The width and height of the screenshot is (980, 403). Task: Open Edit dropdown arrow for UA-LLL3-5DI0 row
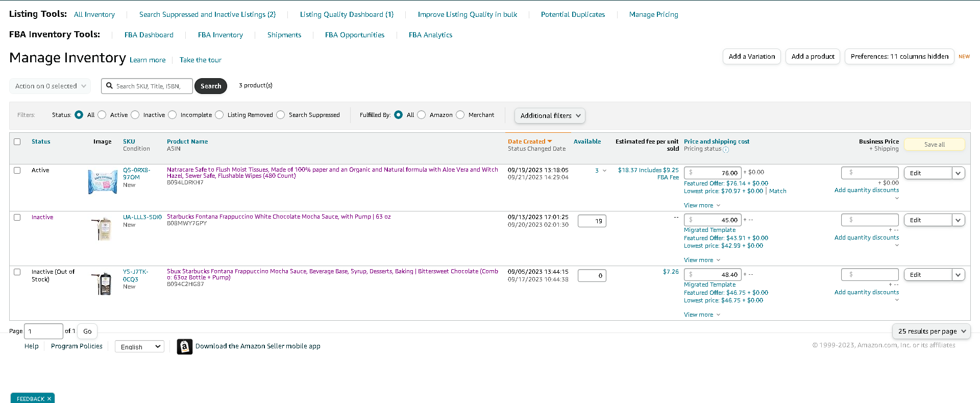[x=958, y=220]
